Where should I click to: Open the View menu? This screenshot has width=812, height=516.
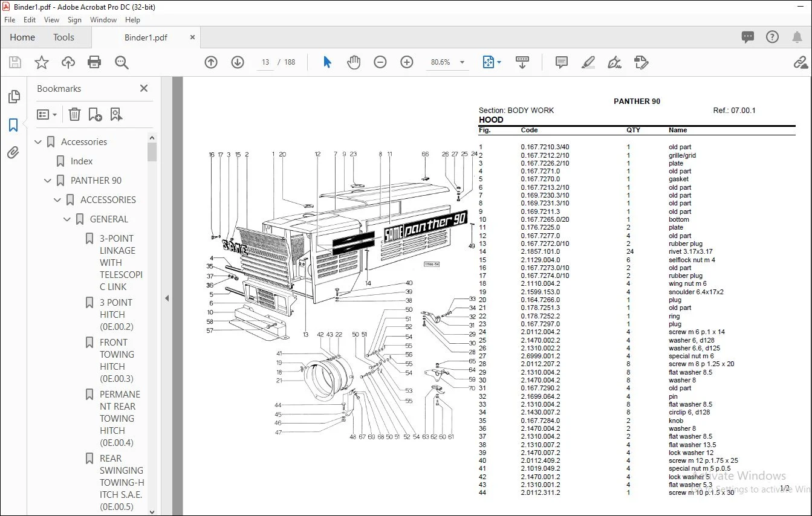[51, 20]
